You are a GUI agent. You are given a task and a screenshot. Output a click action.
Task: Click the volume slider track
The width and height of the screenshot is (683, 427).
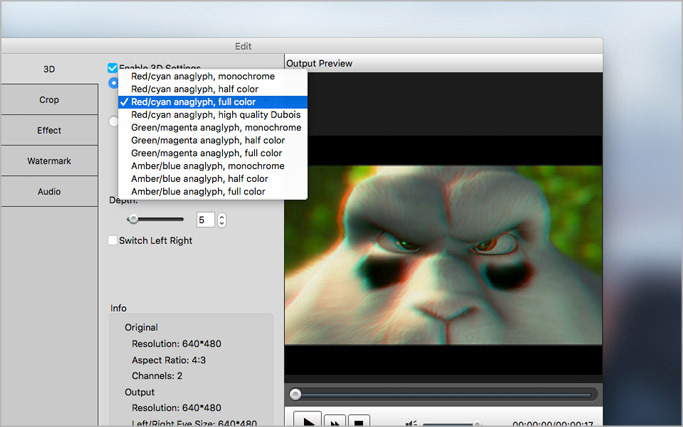coord(451,424)
